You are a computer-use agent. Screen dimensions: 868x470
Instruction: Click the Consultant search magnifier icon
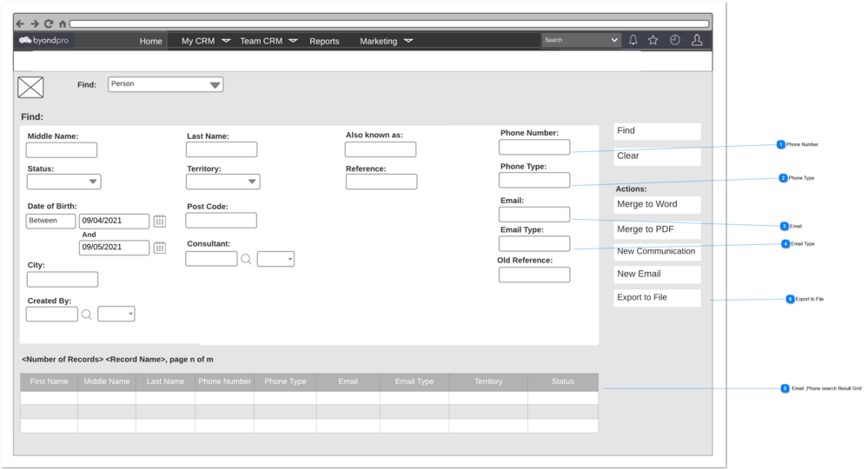tap(247, 259)
